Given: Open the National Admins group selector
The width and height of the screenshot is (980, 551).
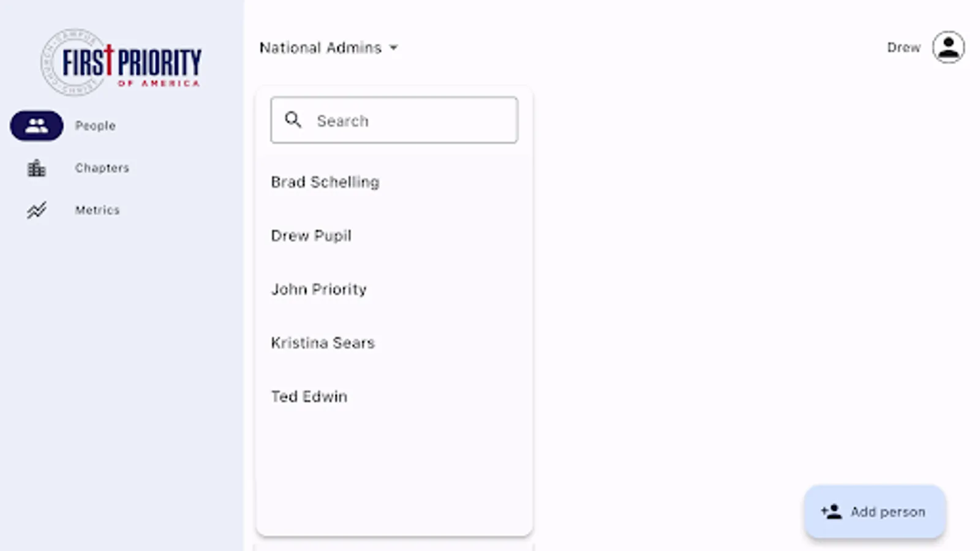Looking at the screenshot, I should (x=320, y=48).
